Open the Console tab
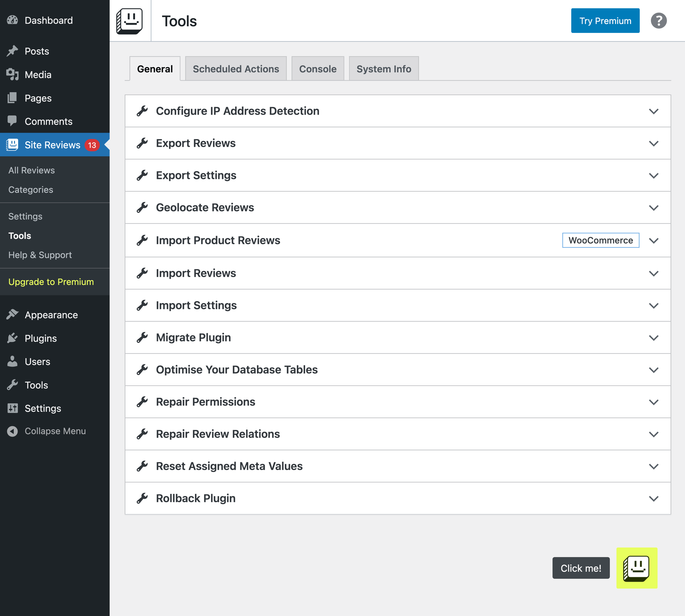Screen dimensions: 685x616 (317, 69)
